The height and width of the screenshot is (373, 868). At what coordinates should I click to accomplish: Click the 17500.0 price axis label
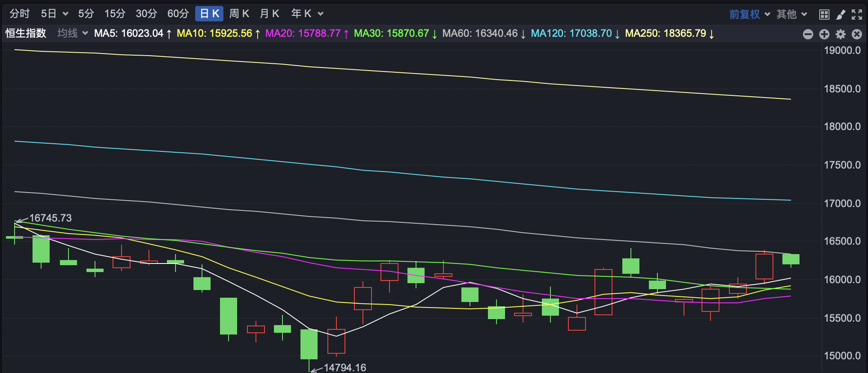point(842,165)
